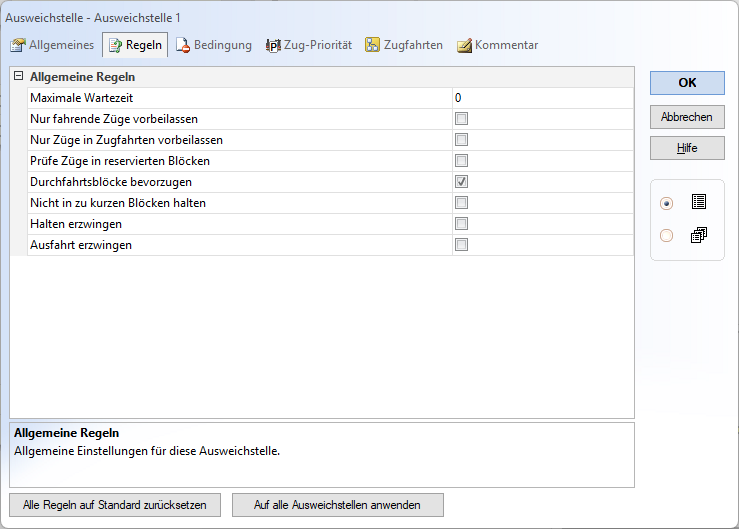739x529 pixels.
Task: Click Alle Regeln auf Standard zurücksetzen
Action: (115, 505)
